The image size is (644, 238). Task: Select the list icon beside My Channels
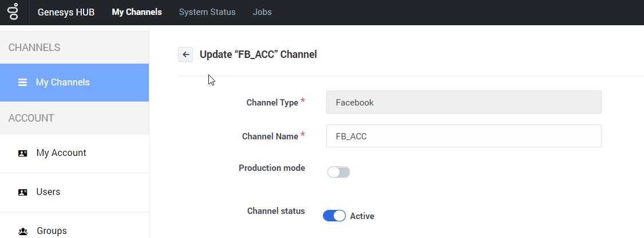[22, 83]
